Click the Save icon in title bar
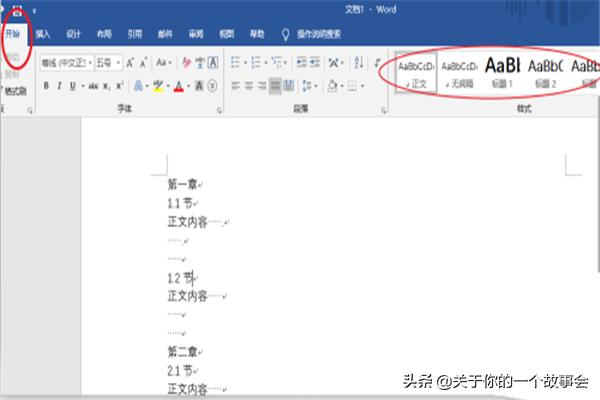 tap(17, 9)
